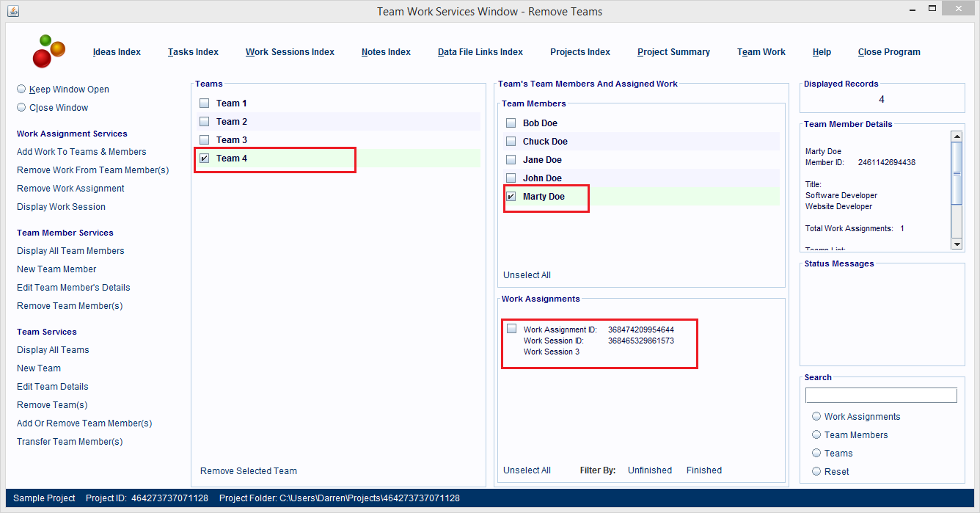The height and width of the screenshot is (513, 980).
Task: Click the Work Assignment ID 368474209954644
Action: (641, 330)
